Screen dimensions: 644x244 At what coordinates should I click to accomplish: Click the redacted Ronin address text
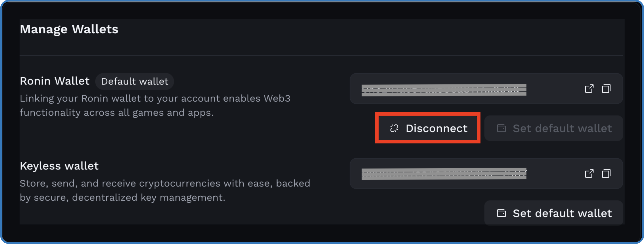tap(444, 90)
